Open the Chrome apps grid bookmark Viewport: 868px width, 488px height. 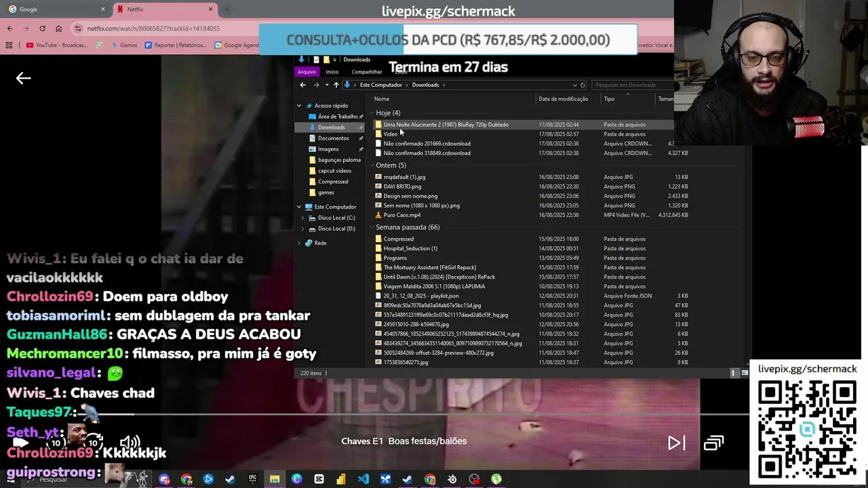(x=9, y=45)
